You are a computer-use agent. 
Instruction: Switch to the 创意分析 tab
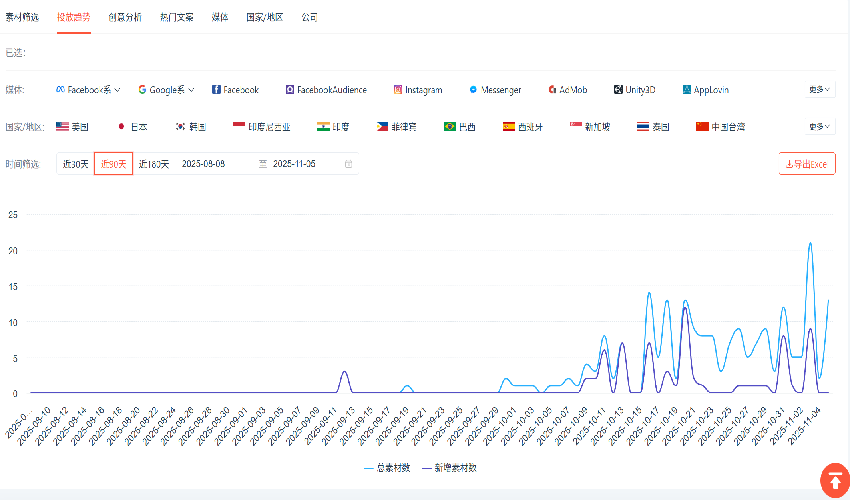click(x=125, y=18)
